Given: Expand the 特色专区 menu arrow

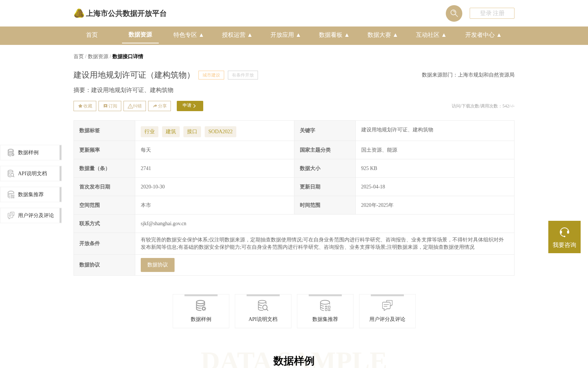Looking at the screenshot, I should coord(201,35).
